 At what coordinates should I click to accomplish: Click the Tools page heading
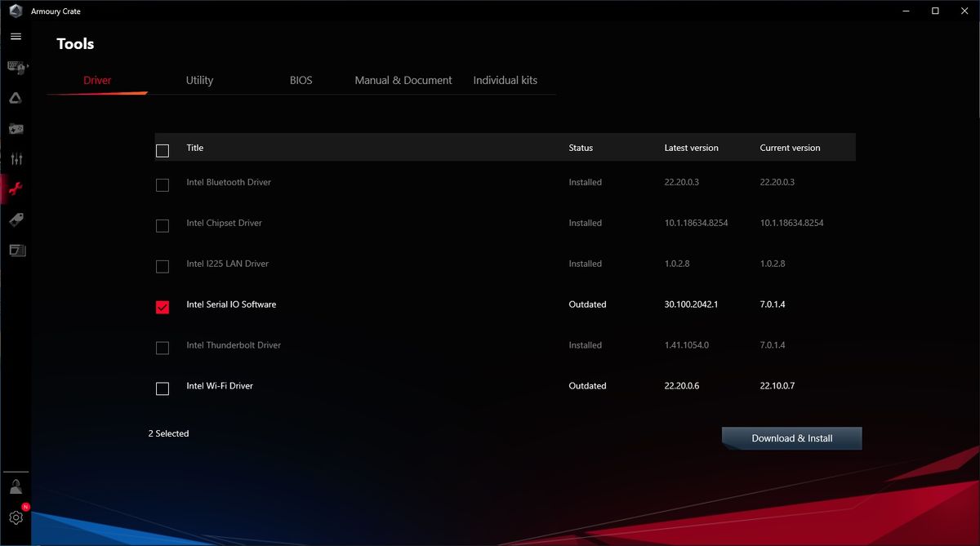click(75, 44)
